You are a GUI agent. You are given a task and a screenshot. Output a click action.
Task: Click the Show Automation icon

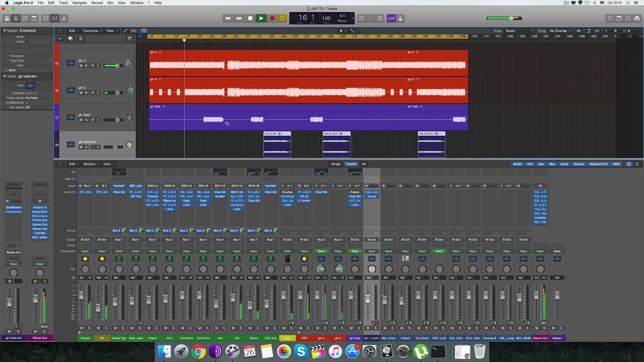click(x=125, y=31)
